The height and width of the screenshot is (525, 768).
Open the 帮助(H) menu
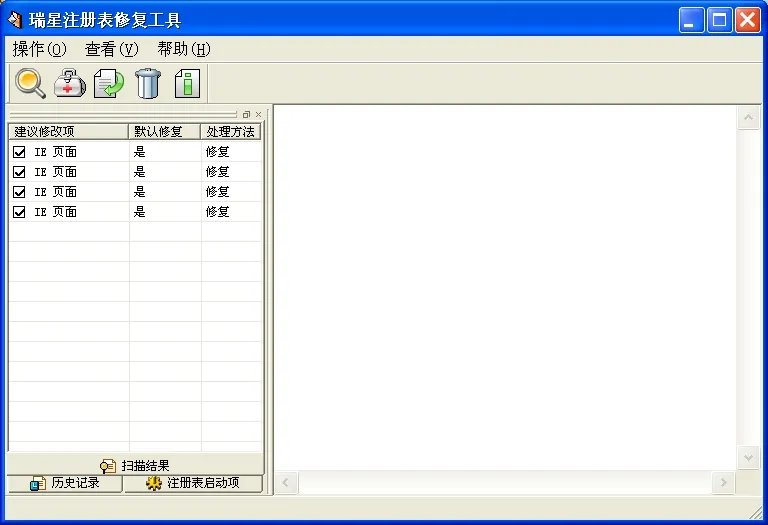(x=184, y=49)
